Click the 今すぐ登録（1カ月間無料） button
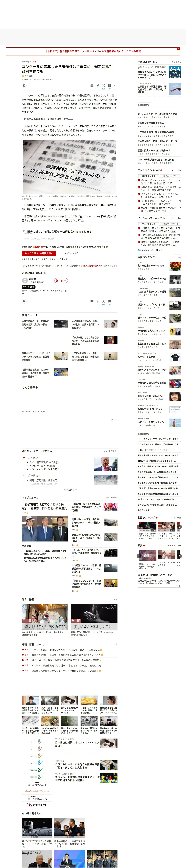The height and width of the screenshot is (868, 186). click(x=39, y=253)
